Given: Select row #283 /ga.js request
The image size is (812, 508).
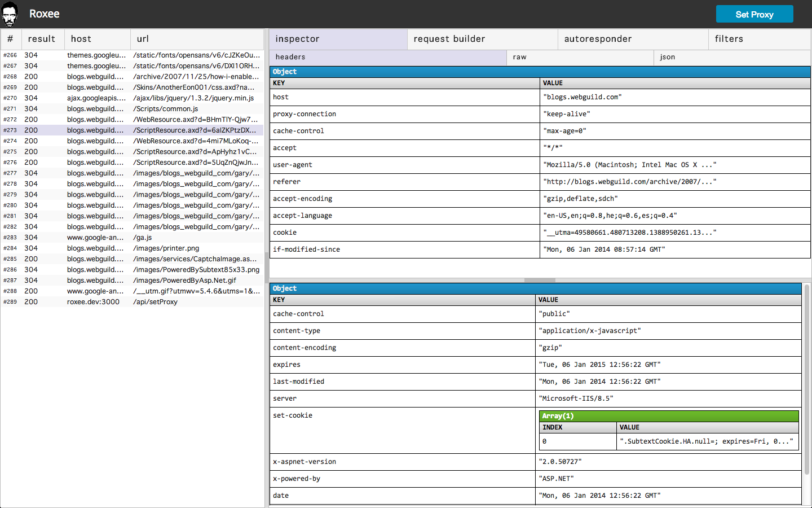Looking at the screenshot, I should point(132,238).
